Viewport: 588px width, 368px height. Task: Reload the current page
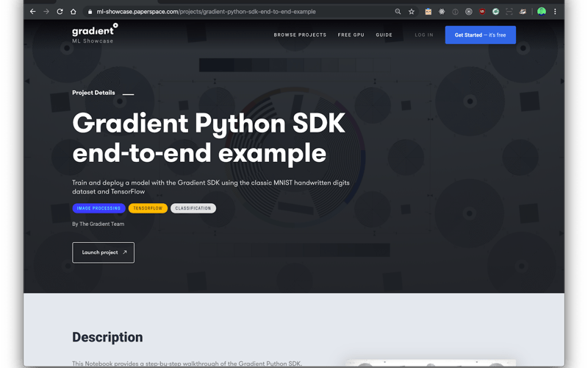tap(60, 12)
